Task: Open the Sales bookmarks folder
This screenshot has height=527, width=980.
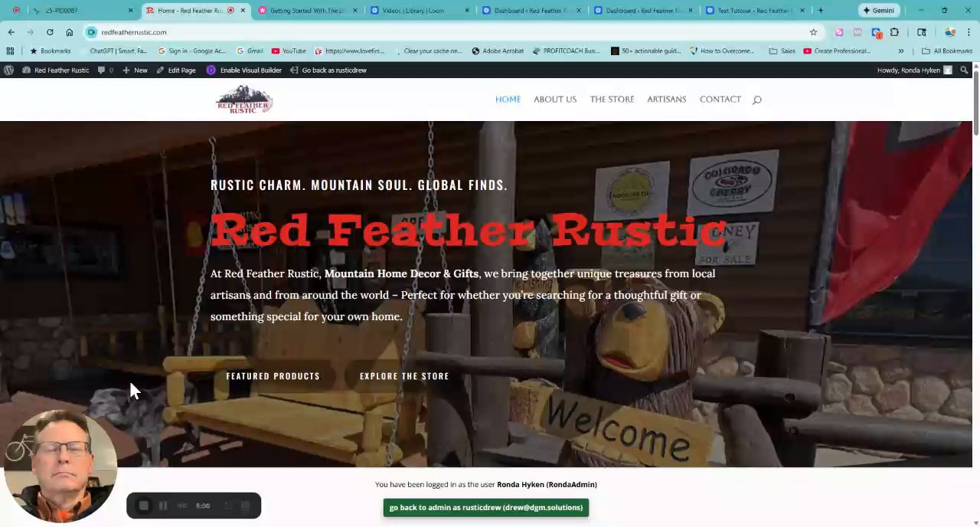Action: pos(782,51)
